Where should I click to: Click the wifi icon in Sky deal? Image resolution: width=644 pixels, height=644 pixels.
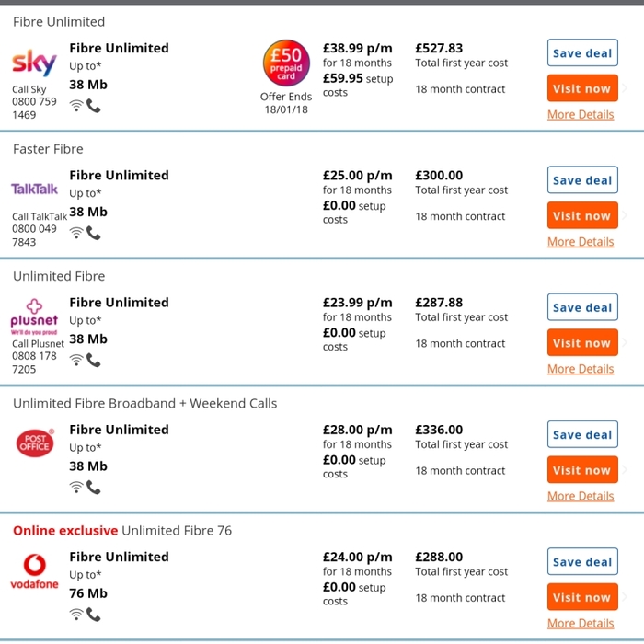(x=76, y=106)
